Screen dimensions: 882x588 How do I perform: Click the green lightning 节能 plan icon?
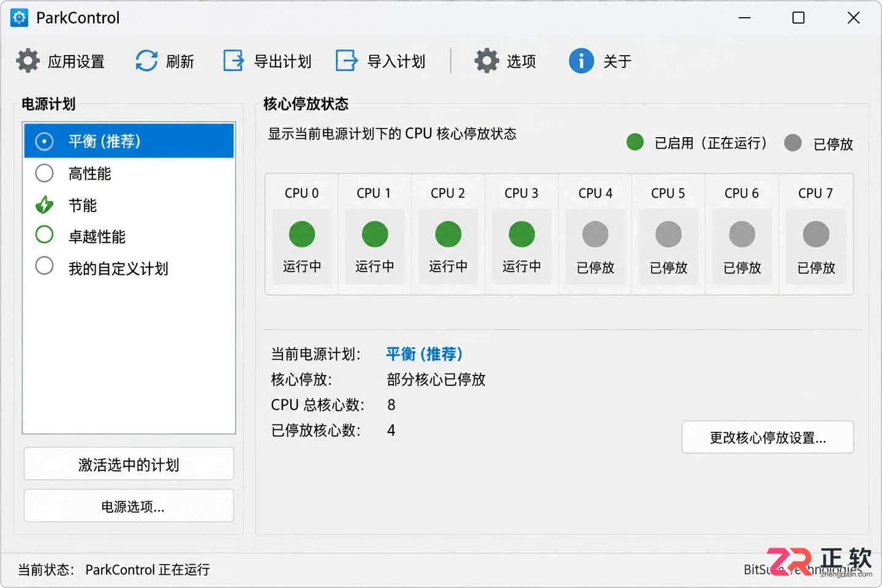coord(44,205)
